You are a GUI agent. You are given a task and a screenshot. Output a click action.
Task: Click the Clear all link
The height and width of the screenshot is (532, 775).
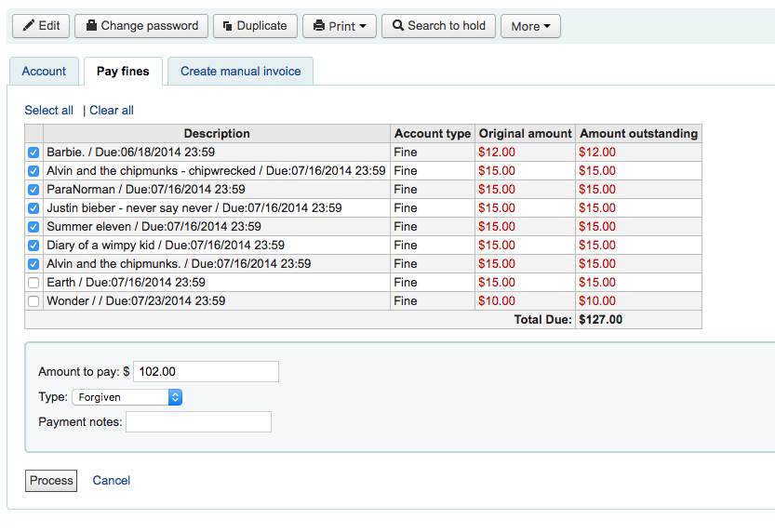(x=112, y=111)
